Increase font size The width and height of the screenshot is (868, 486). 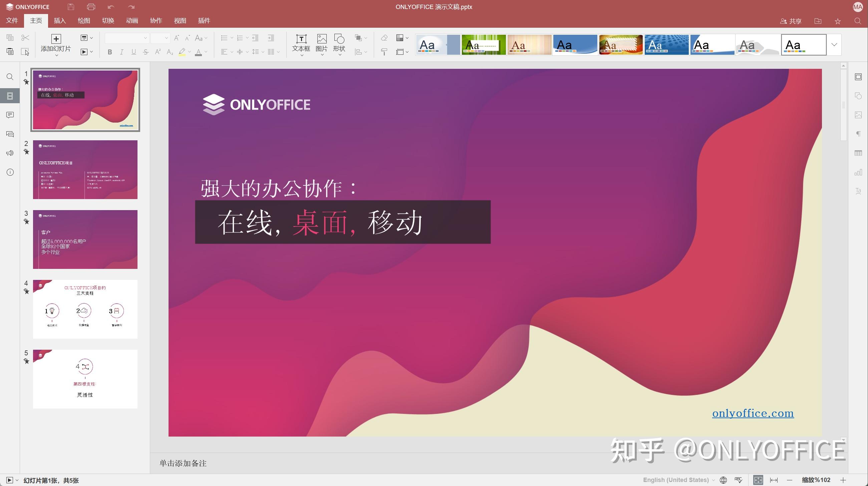[x=177, y=38]
